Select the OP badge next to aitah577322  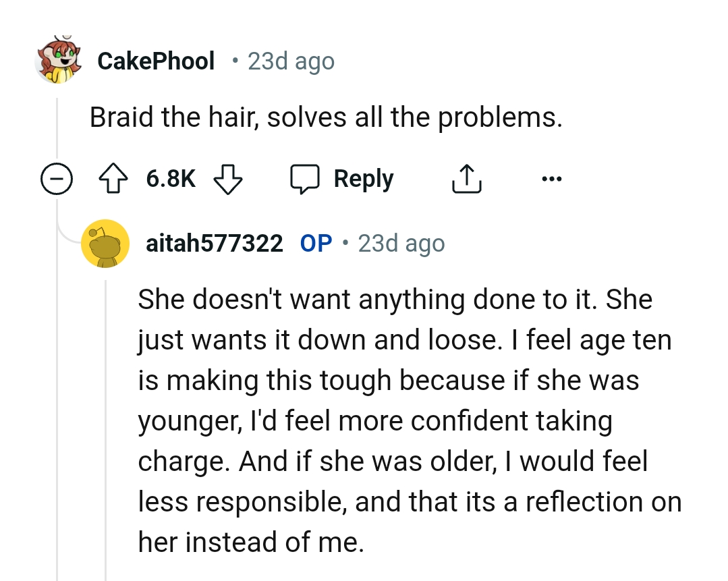[x=314, y=243]
